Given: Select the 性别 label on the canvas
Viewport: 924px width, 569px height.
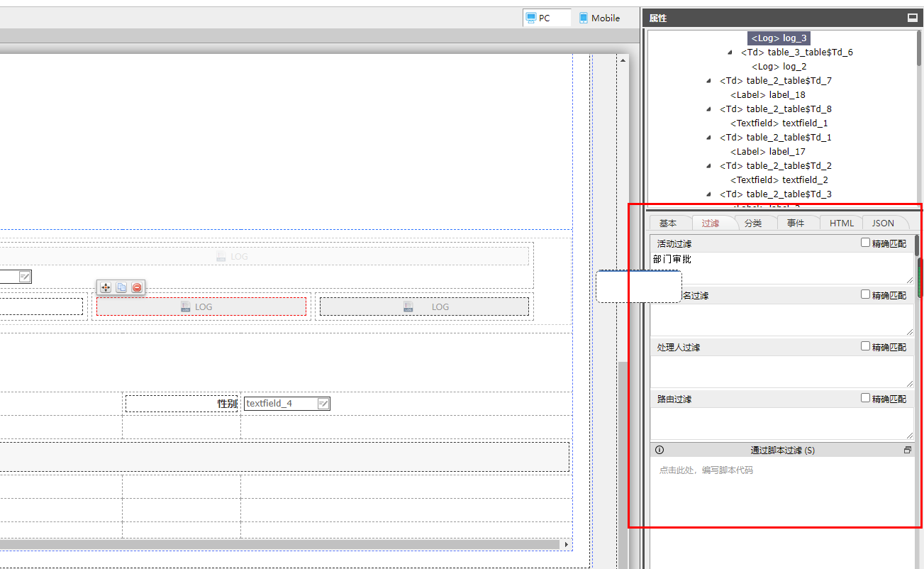Looking at the screenshot, I should 182,404.
